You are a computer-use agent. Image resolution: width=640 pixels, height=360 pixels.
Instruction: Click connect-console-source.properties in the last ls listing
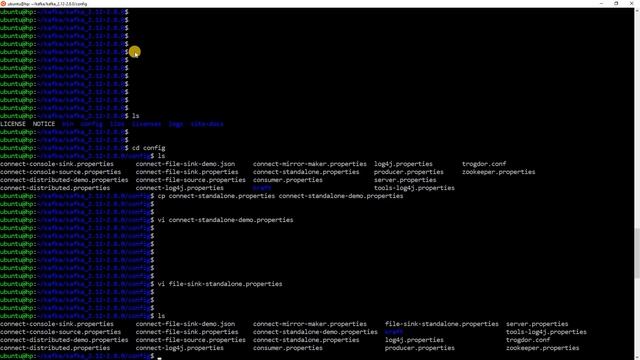click(60, 332)
